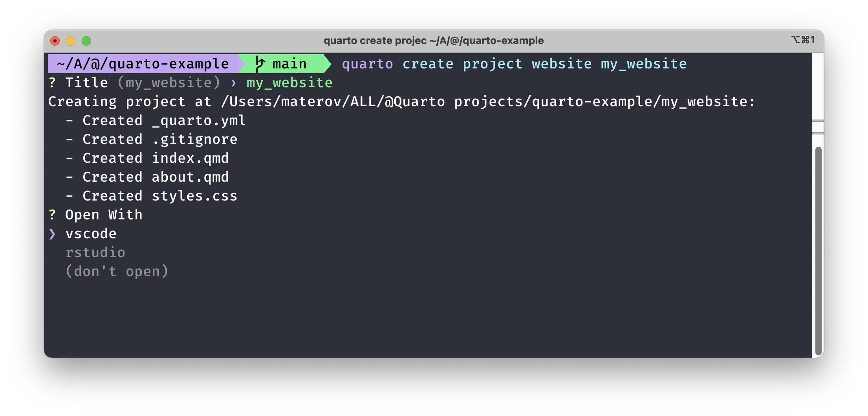The height and width of the screenshot is (416, 868).
Task: Click the split pane marker above scrollbar
Action: point(818,127)
